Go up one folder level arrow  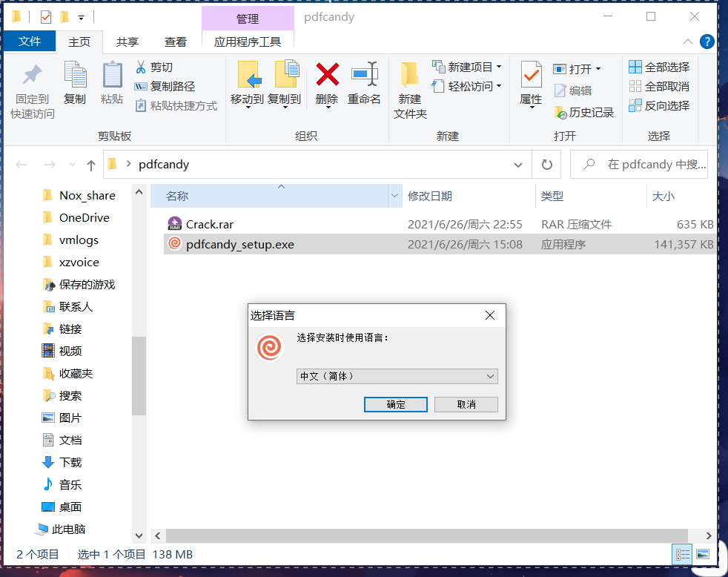click(91, 165)
